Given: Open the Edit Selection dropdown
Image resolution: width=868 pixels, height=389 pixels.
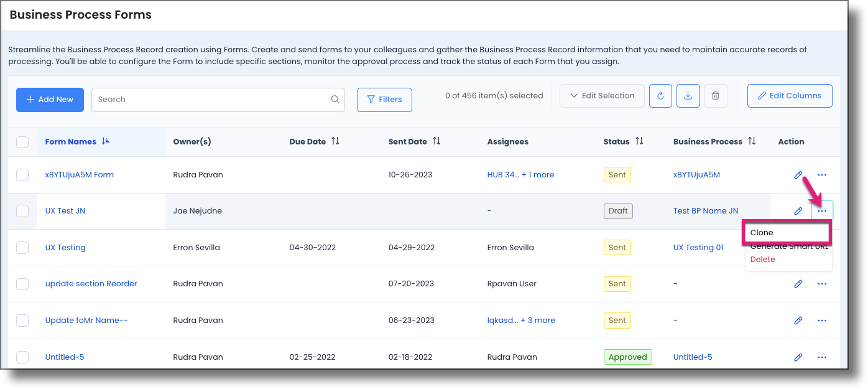Looking at the screenshot, I should [x=601, y=96].
